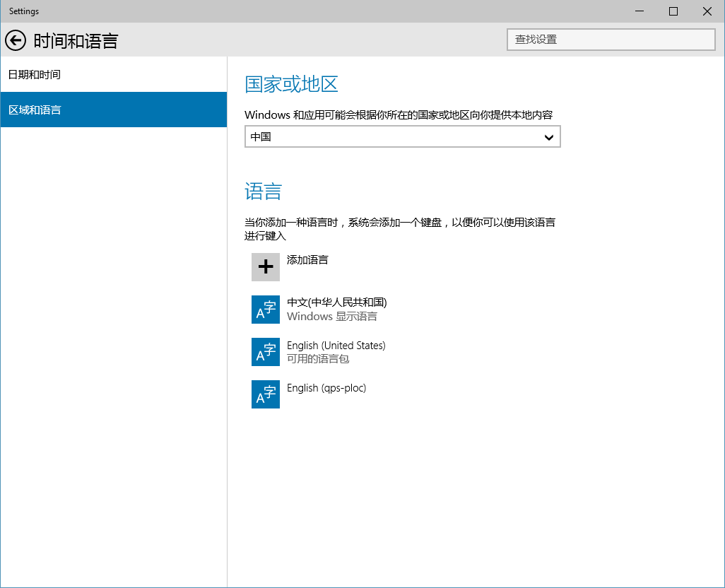Select 中文(中华人民共和国) language entry text
This screenshot has height=588, width=725.
coord(336,302)
